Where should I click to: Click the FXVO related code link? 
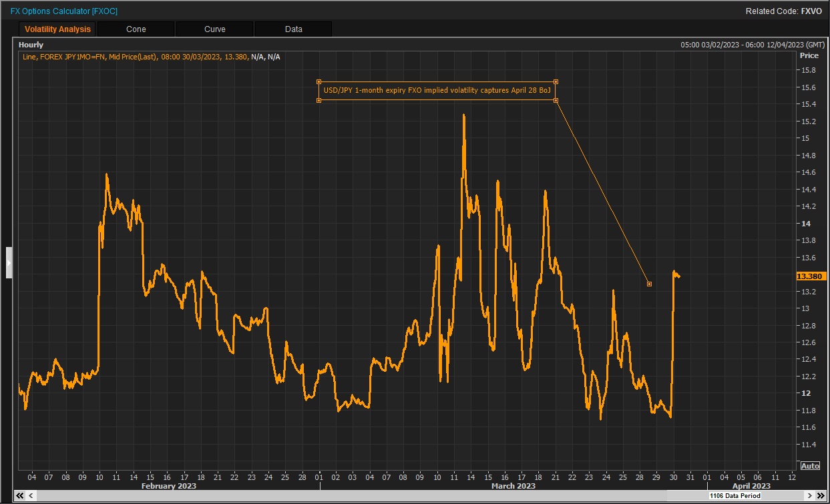[811, 11]
